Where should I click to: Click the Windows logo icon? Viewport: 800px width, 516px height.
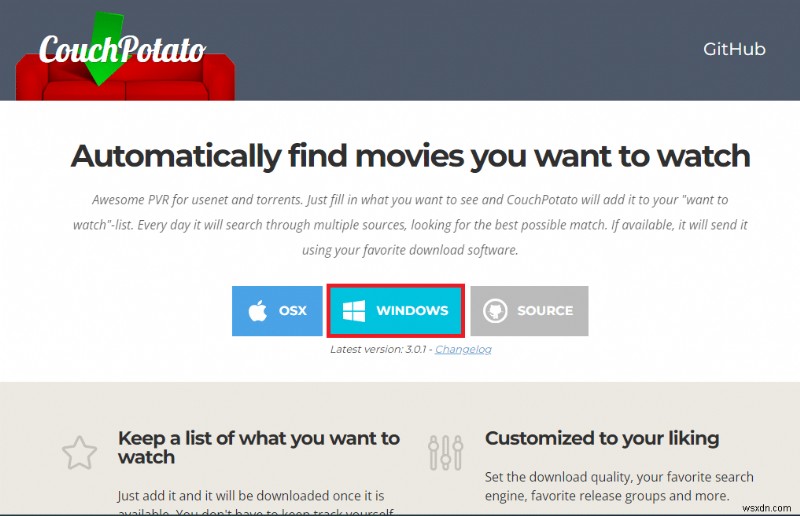click(x=354, y=311)
